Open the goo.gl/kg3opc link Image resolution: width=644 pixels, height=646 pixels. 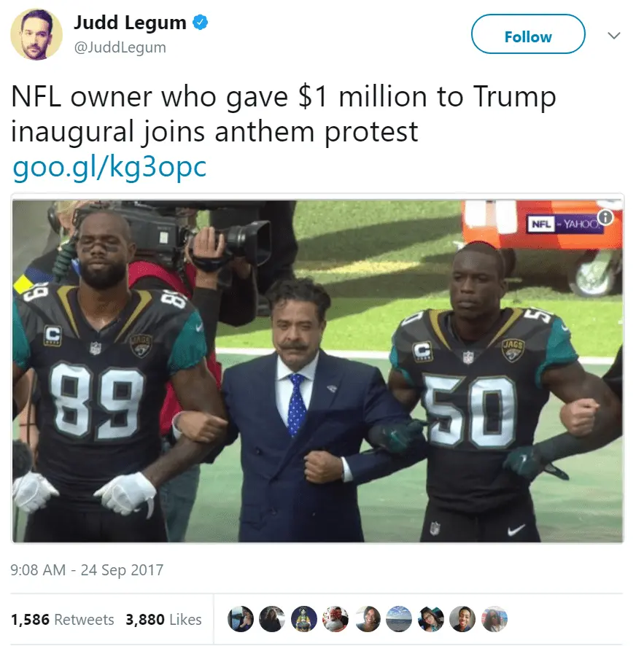click(109, 167)
